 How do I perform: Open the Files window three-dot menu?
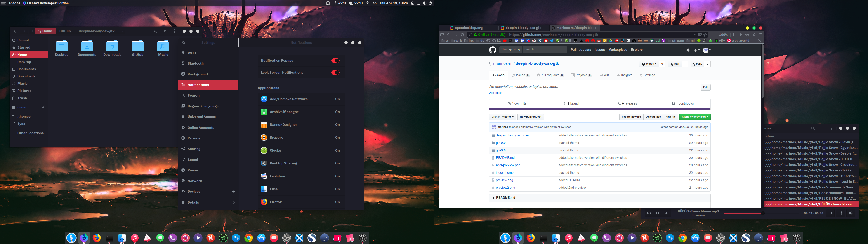[x=174, y=31]
